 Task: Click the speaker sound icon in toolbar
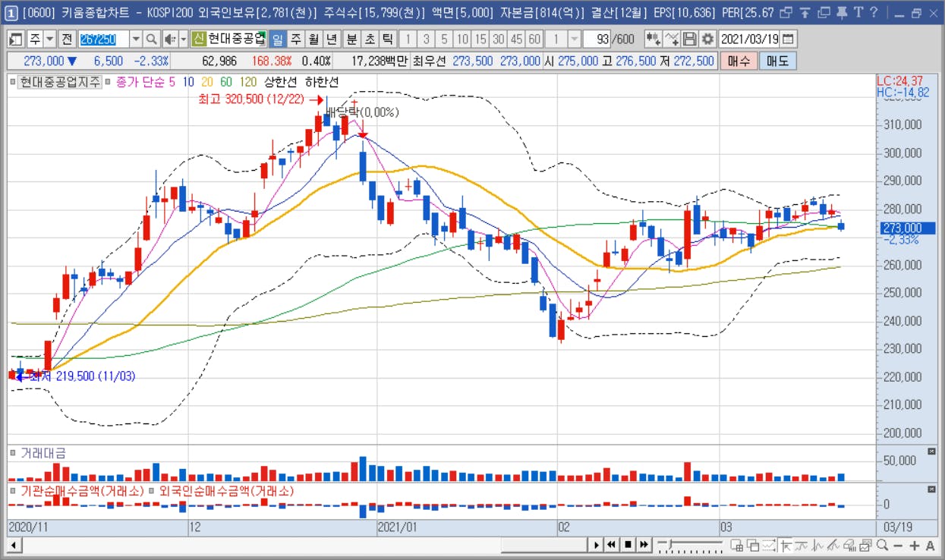(170, 39)
